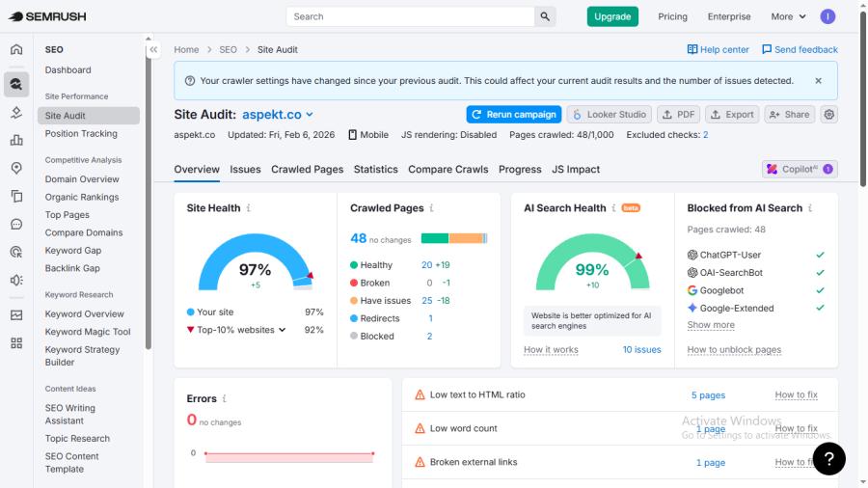Go to Home in breadcrumb

(x=186, y=50)
